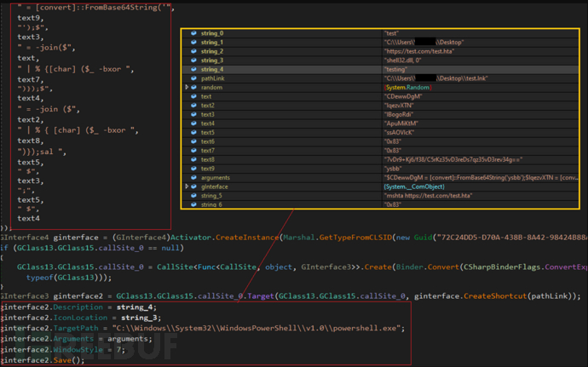Click the value "ysbb" of text9
This screenshot has height=367, width=588.
tap(393, 169)
